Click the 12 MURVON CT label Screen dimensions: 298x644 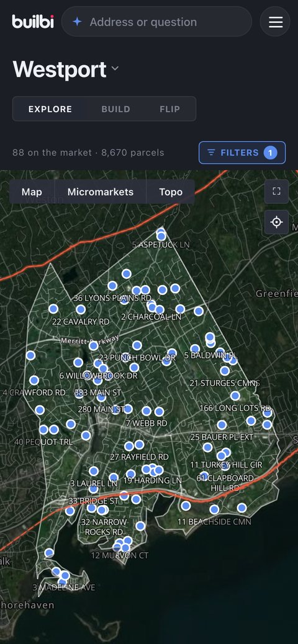(x=120, y=555)
